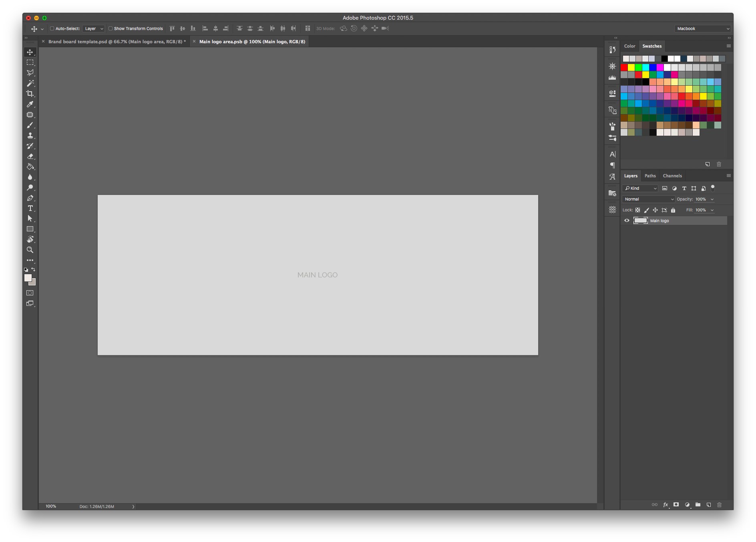Open the Color panel tab

coord(629,46)
